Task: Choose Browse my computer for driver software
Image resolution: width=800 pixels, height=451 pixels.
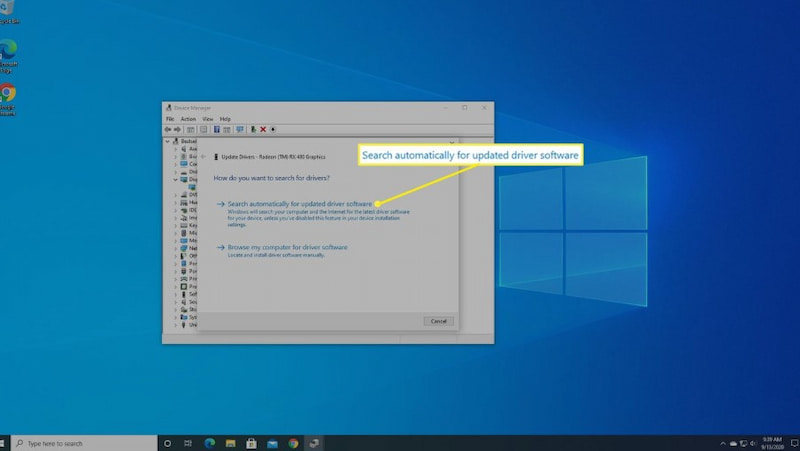Action: point(287,246)
